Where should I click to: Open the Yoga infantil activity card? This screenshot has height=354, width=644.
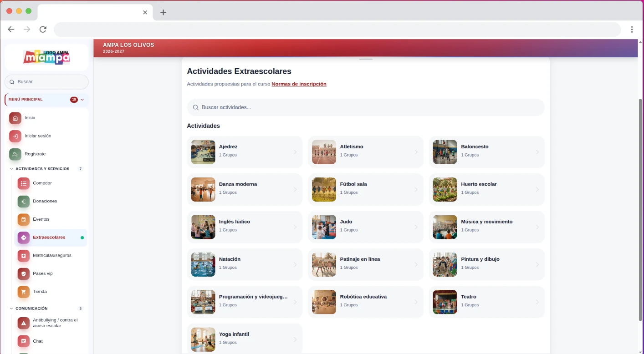pos(245,339)
